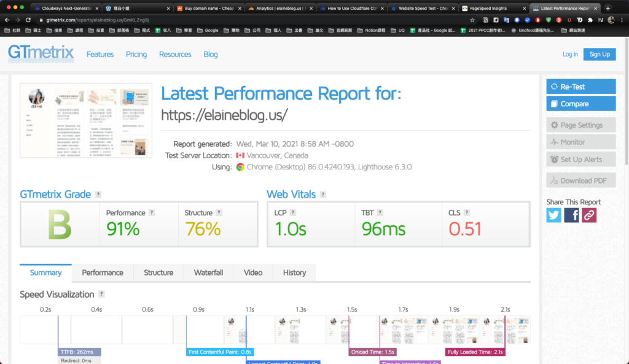Copy the report link via the pink link icon
The height and width of the screenshot is (364, 629).
pyautogui.click(x=589, y=215)
